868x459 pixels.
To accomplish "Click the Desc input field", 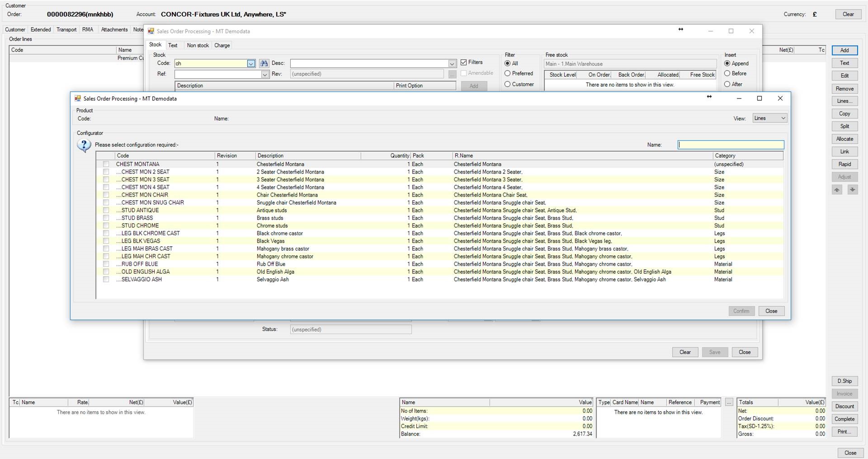I will [369, 64].
